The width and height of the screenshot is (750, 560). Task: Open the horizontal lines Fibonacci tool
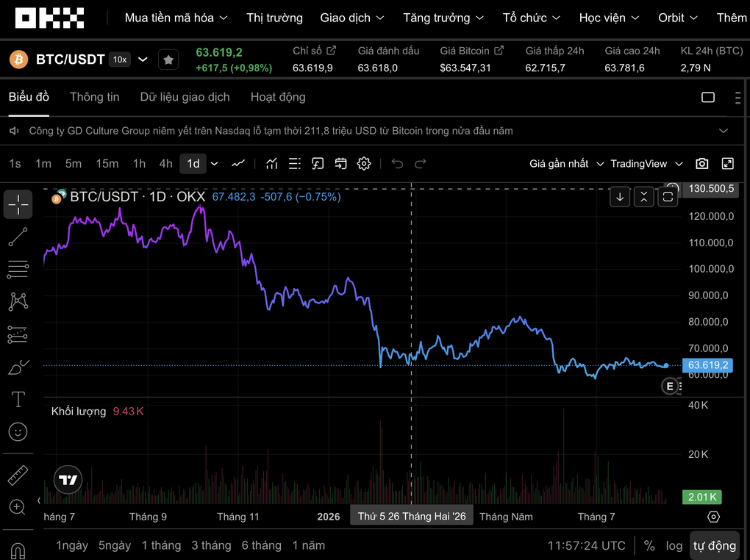pos(18,269)
